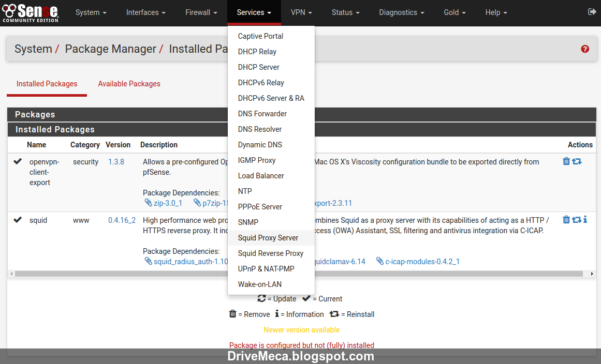
Task: Click the Name column header
Action: click(36, 145)
